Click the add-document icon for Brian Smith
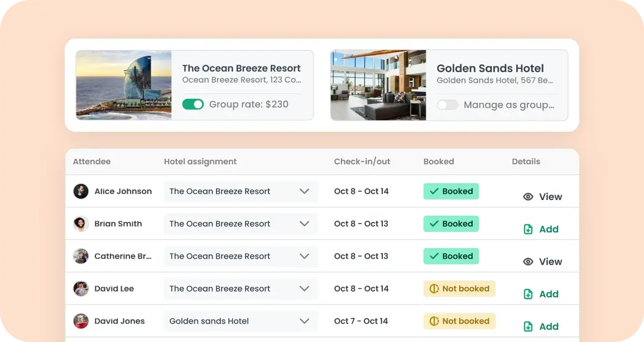Screen dimensions: 644x342 pos(528,229)
